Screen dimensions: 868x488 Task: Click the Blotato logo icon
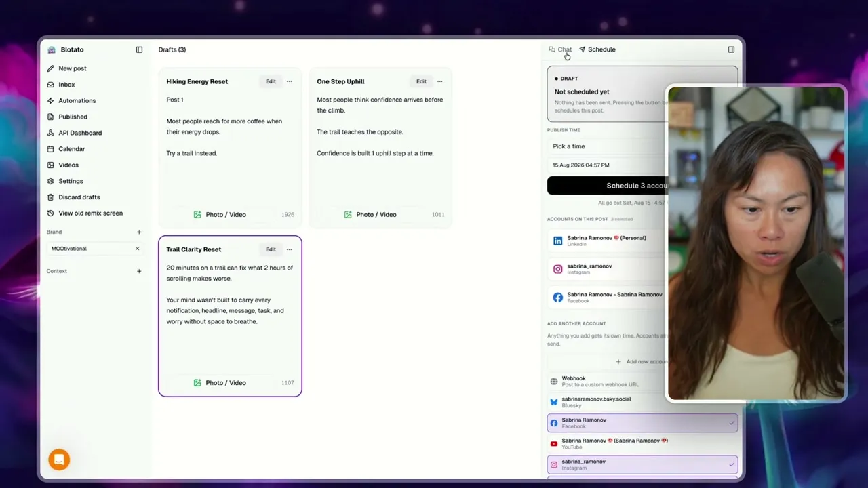coord(52,49)
